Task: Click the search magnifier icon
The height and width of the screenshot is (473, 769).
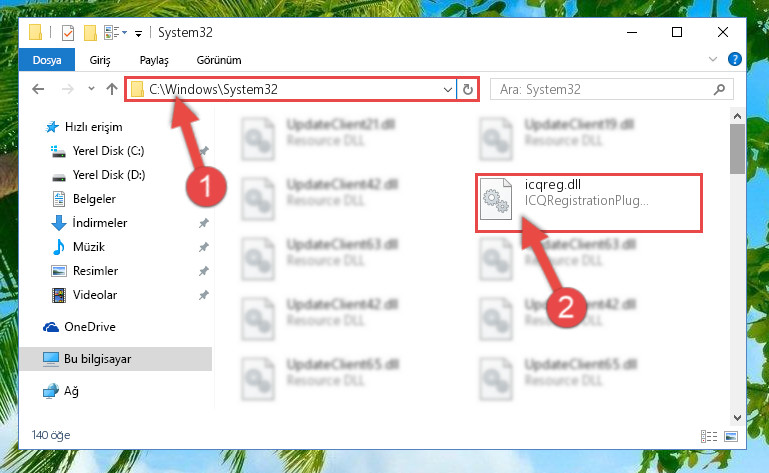Action: [719, 89]
